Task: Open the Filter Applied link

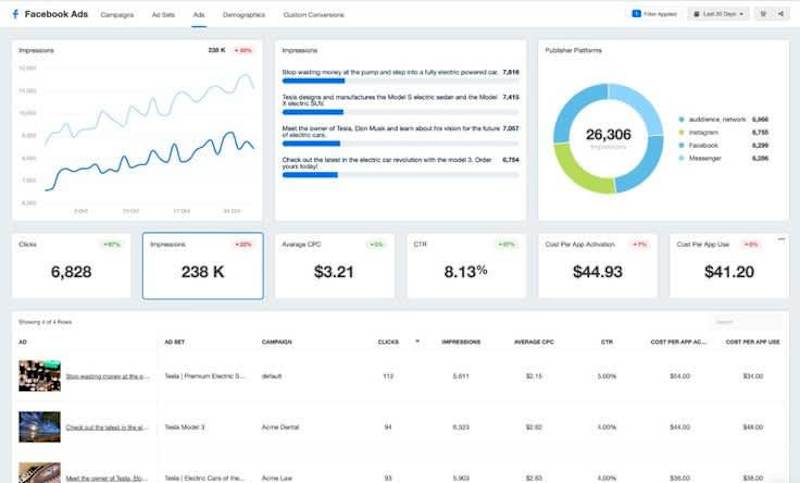Action: point(660,14)
